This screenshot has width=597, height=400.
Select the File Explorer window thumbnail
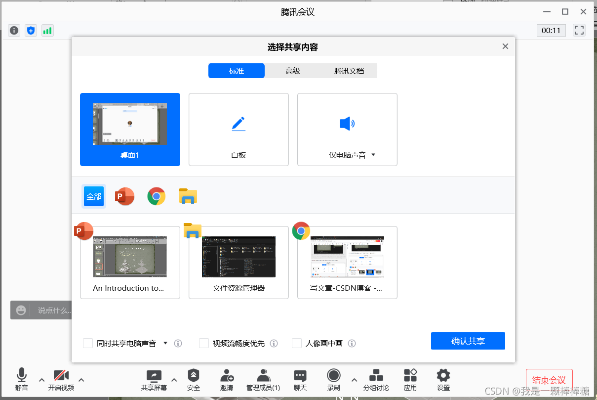238,263
